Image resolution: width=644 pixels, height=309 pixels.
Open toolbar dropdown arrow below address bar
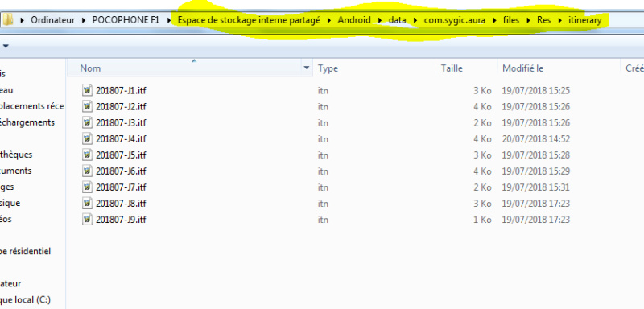(6, 46)
